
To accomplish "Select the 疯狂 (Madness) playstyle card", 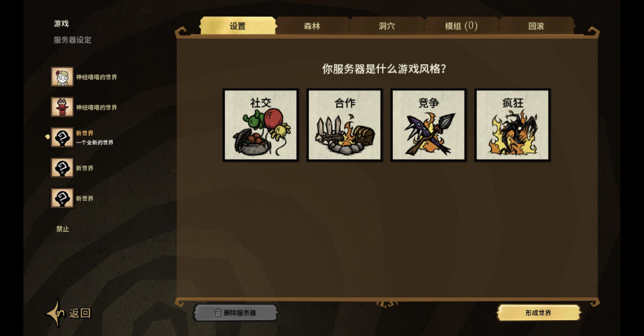I will pyautogui.click(x=512, y=125).
